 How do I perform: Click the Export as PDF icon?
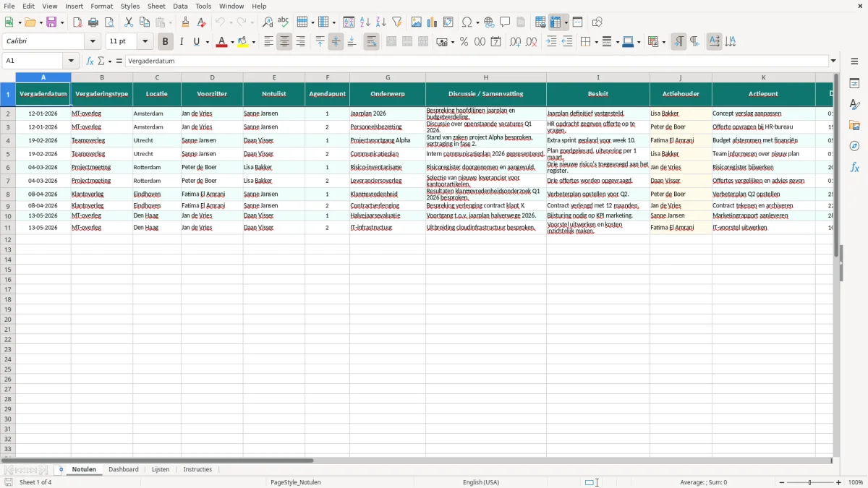pyautogui.click(x=77, y=22)
